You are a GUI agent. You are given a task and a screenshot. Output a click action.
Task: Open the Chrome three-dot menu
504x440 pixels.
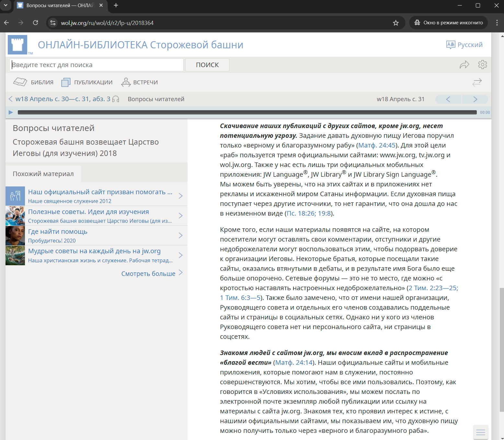(x=497, y=23)
